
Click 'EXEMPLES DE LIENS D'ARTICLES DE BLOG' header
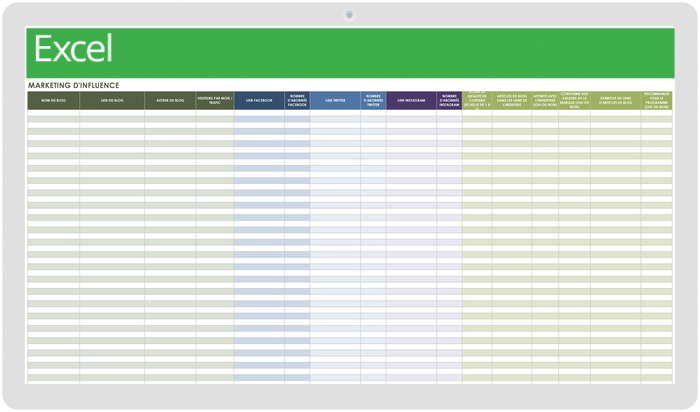click(x=616, y=100)
